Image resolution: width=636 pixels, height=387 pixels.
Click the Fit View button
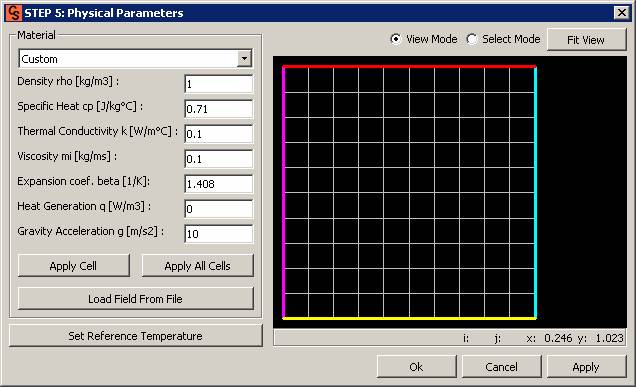(587, 39)
